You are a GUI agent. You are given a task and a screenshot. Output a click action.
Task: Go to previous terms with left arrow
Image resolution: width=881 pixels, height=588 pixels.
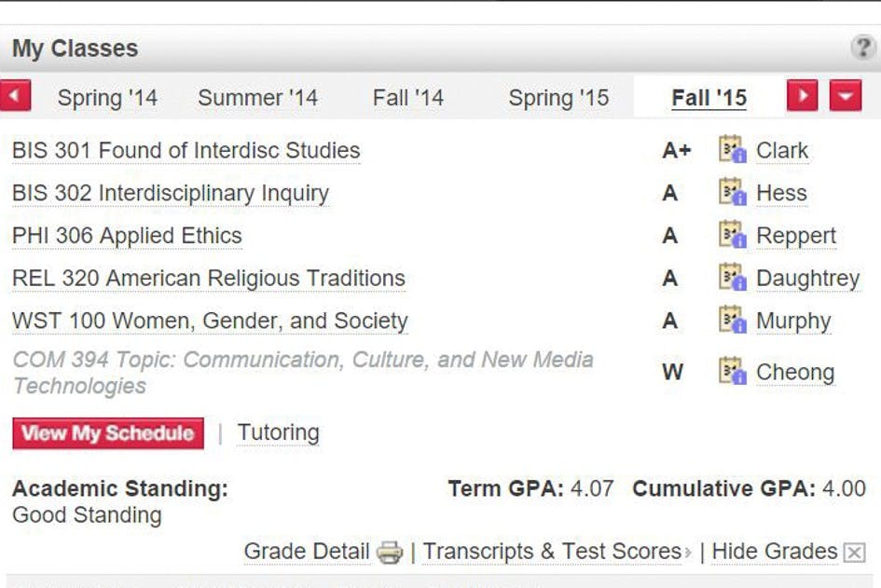[x=16, y=96]
